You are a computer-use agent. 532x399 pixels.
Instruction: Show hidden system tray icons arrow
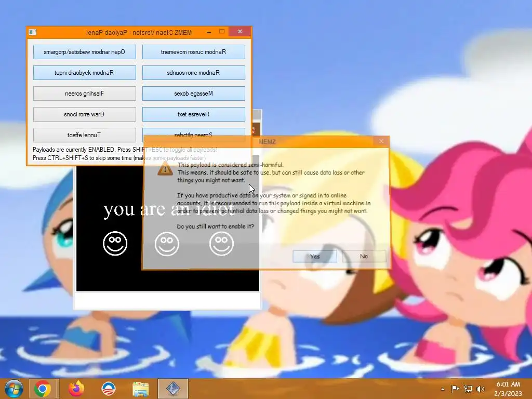coord(443,389)
